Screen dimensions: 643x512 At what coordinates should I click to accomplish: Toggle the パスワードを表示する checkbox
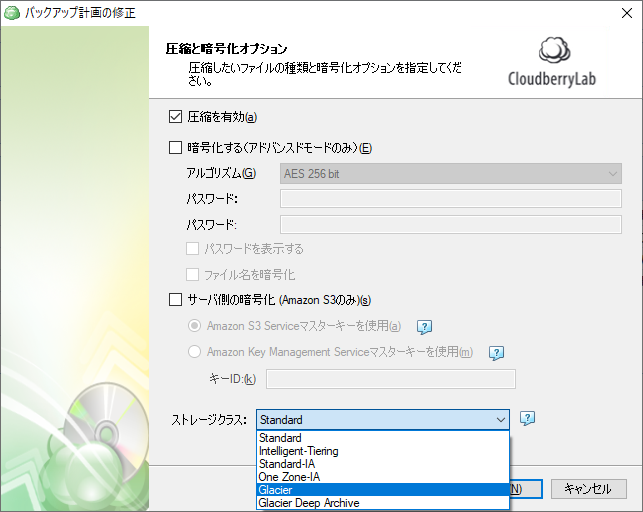[192, 248]
